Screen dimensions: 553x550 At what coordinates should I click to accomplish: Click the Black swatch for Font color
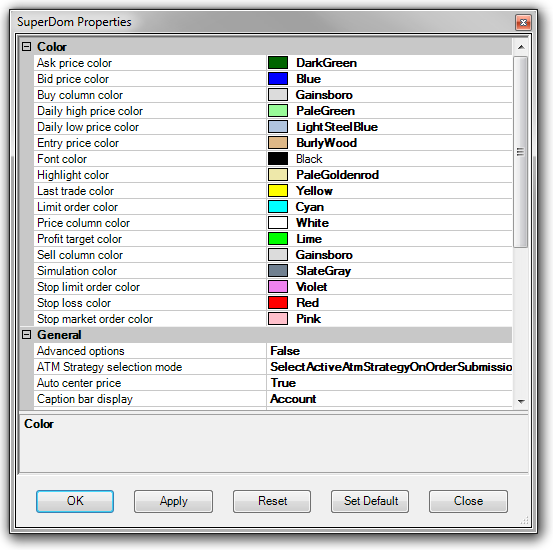pyautogui.click(x=278, y=159)
